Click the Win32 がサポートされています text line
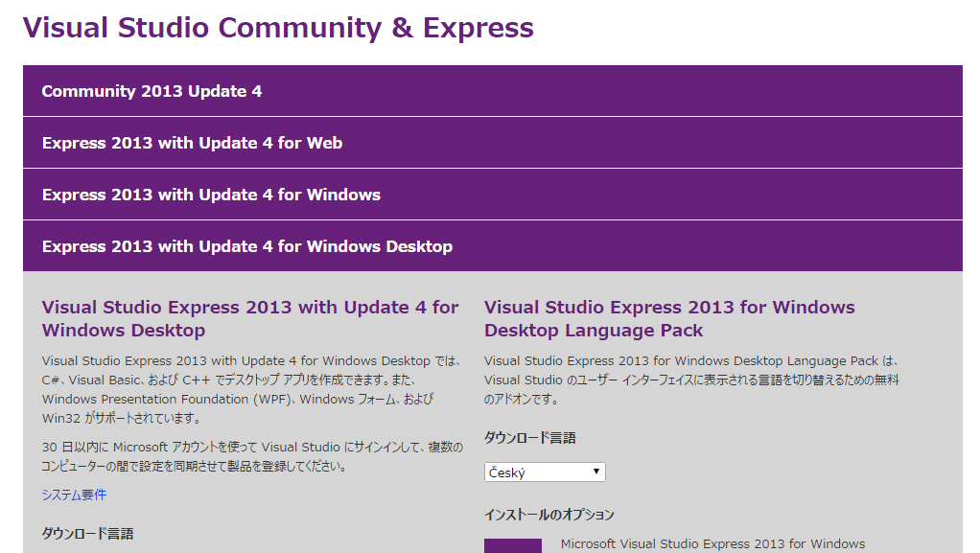 pos(120,418)
